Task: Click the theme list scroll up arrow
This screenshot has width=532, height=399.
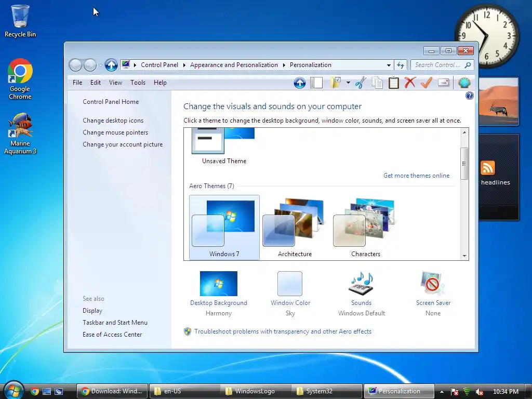Action: click(464, 132)
